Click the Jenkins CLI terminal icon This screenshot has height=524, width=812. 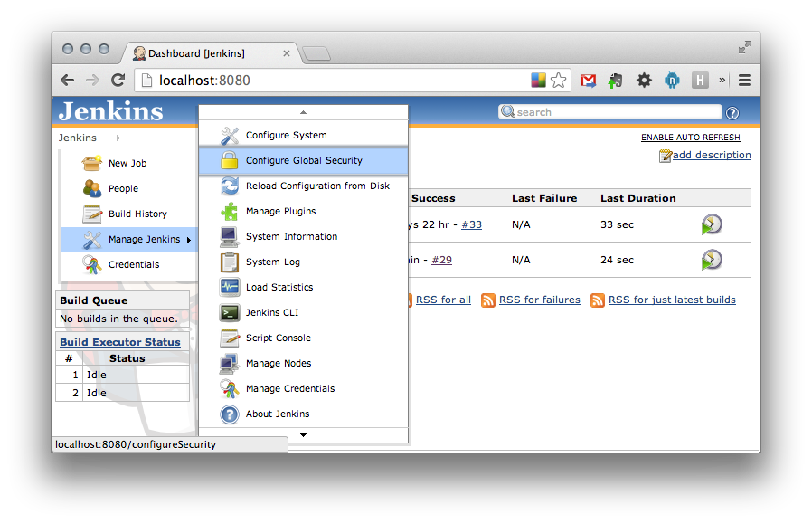[x=230, y=312]
